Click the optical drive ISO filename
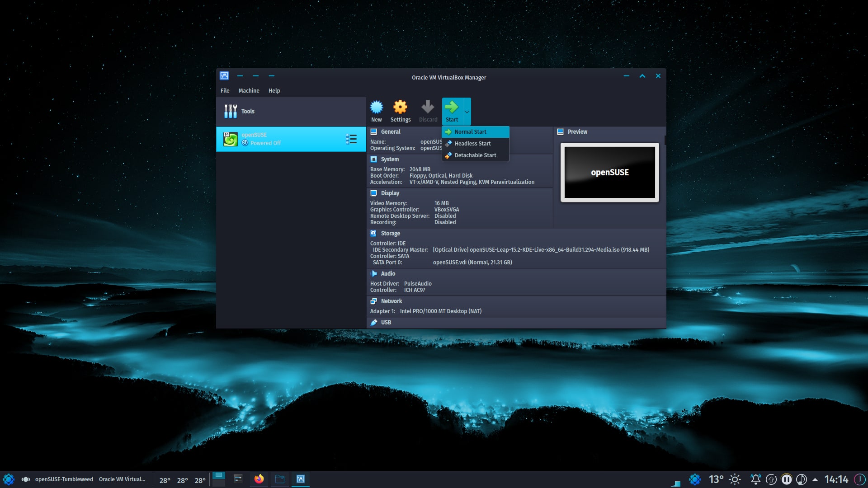 click(x=541, y=250)
